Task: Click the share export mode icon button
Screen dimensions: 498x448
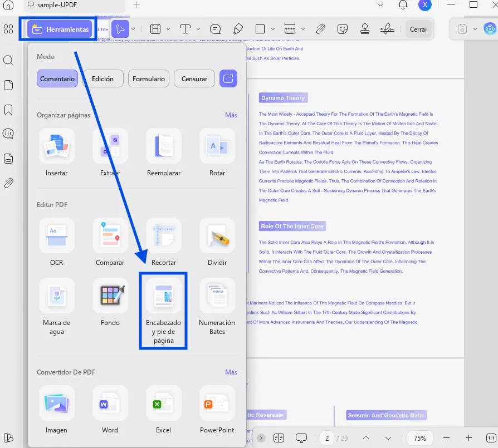Action: (228, 78)
